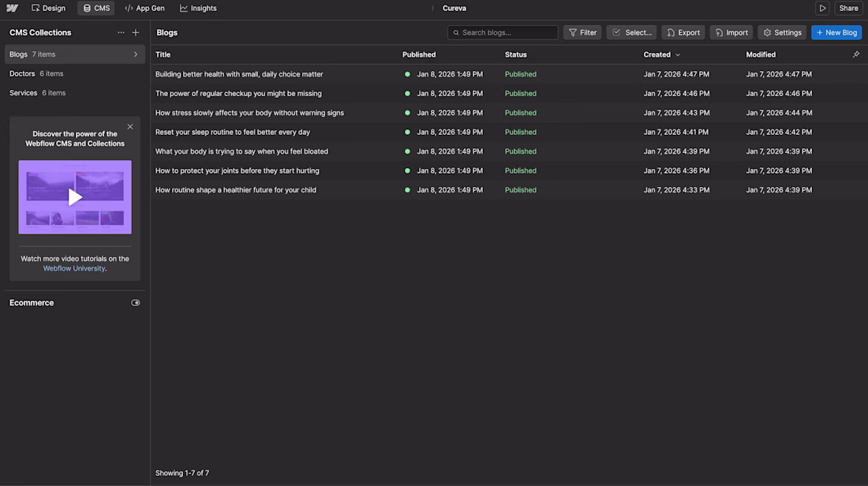This screenshot has width=868, height=486.
Task: Switch to the App Gen tab
Action: click(144, 8)
